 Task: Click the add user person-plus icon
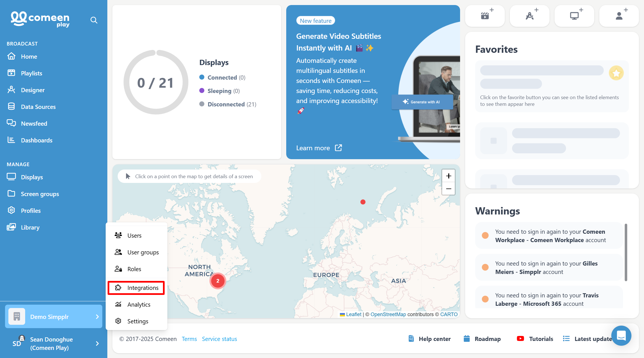point(619,16)
